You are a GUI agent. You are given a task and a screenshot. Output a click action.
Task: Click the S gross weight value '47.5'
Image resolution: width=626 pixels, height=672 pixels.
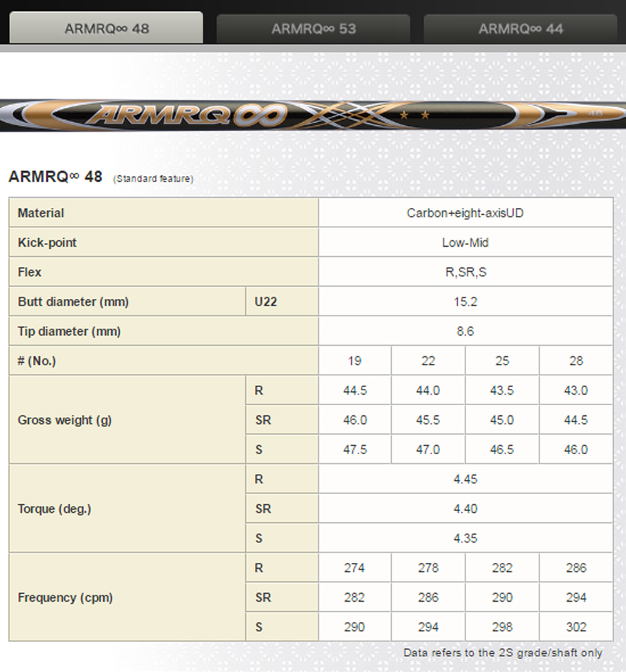coord(355,450)
